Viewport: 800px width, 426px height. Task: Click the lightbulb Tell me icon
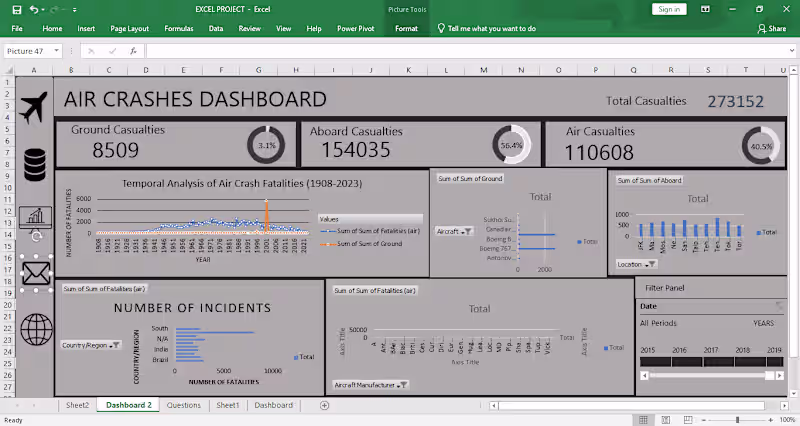[x=441, y=29]
